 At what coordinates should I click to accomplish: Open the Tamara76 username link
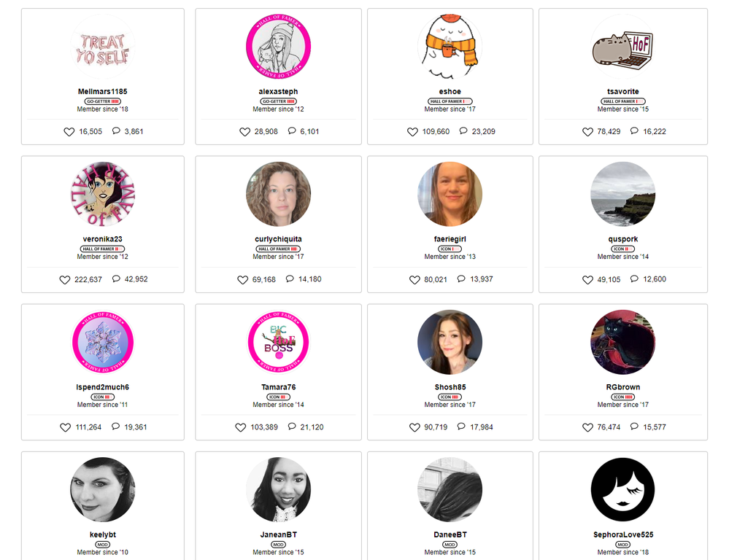coord(279,386)
